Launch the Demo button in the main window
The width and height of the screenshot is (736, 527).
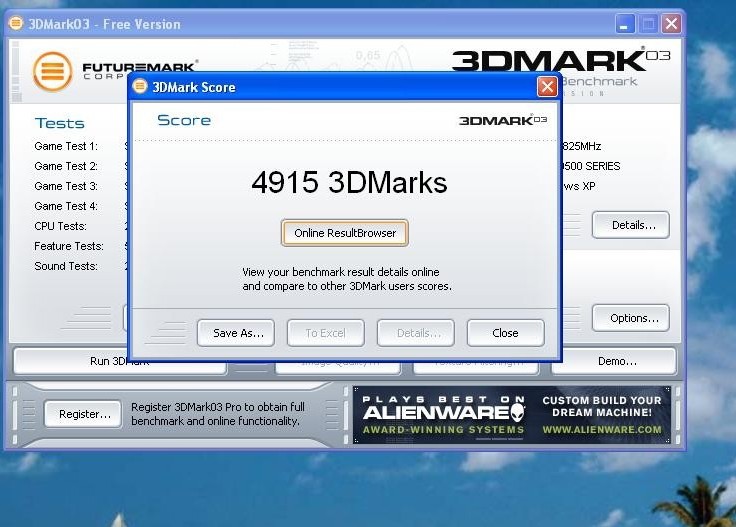pyautogui.click(x=614, y=361)
